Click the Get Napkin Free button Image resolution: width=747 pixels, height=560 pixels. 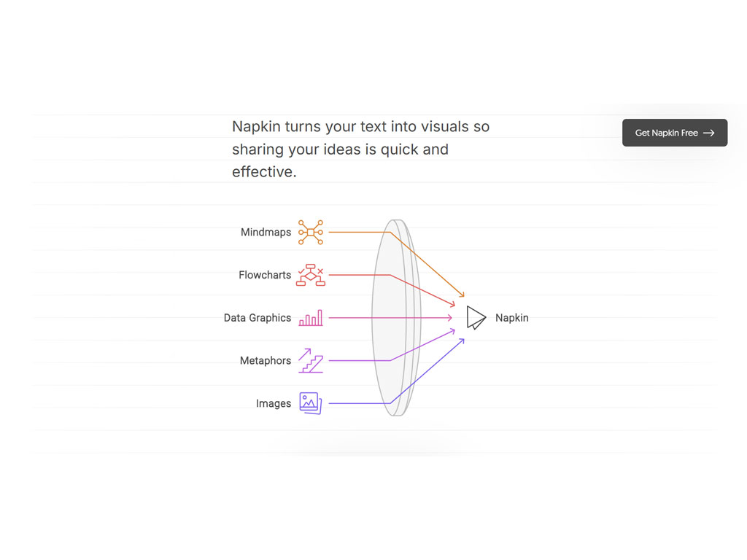[675, 133]
